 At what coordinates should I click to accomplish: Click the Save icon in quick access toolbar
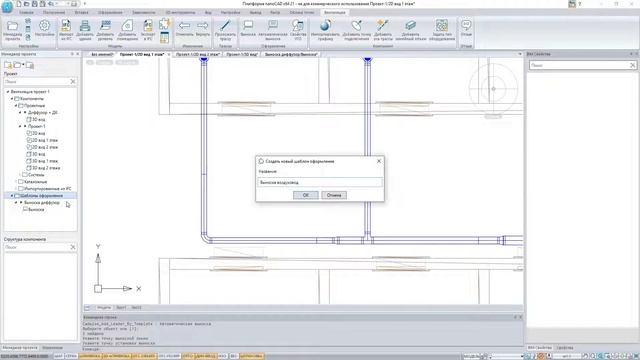[34, 4]
